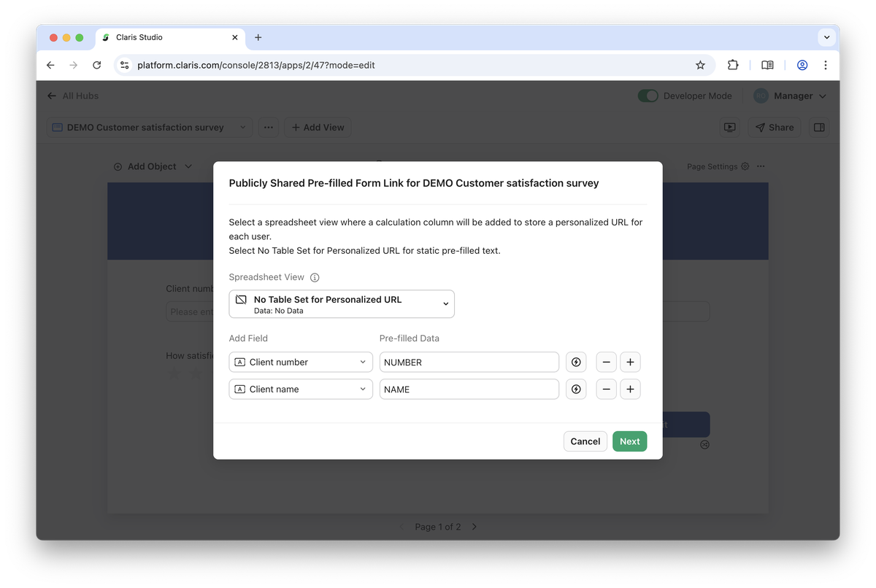Open calculation editor for NUMBER row

tap(576, 363)
